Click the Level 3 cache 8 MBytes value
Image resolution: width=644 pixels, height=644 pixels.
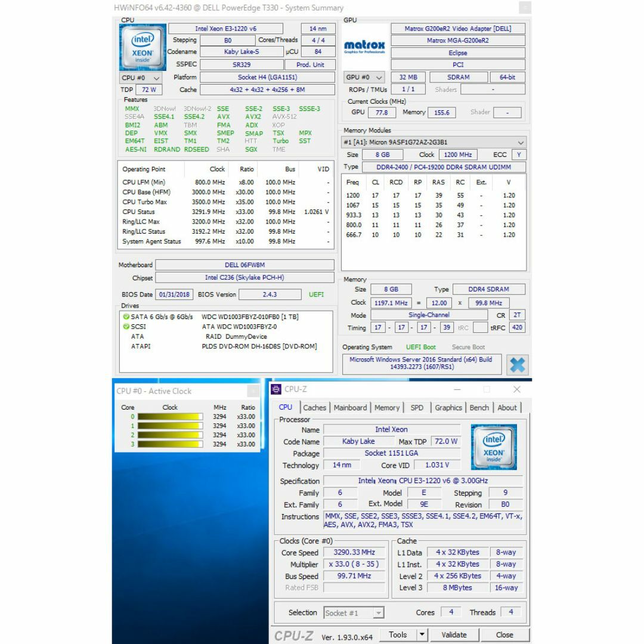click(x=457, y=588)
